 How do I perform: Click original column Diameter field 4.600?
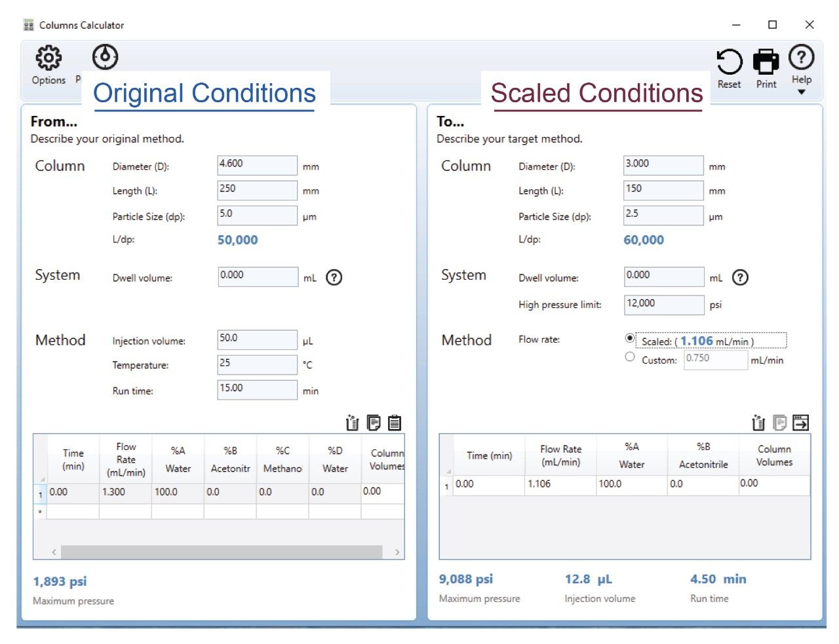point(258,165)
